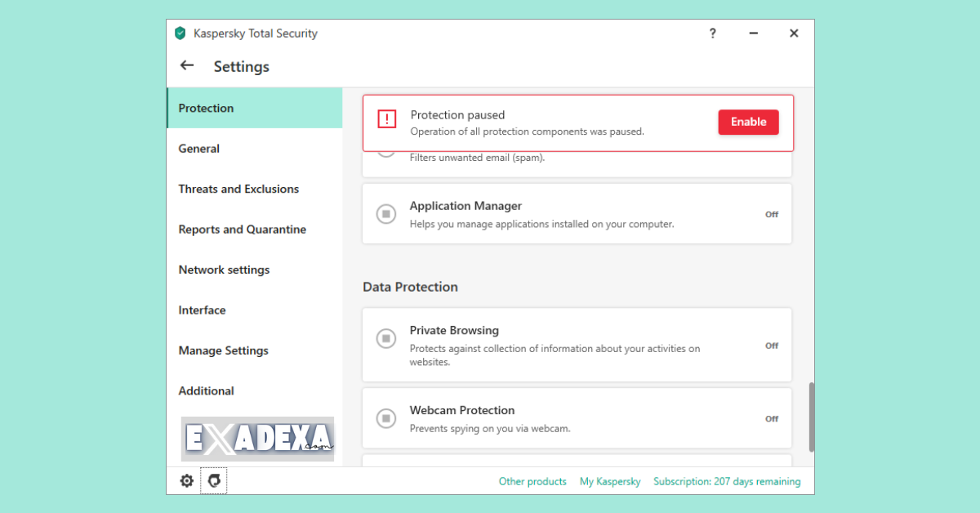Switch to Network settings
This screenshot has width=980, height=513.
(224, 270)
